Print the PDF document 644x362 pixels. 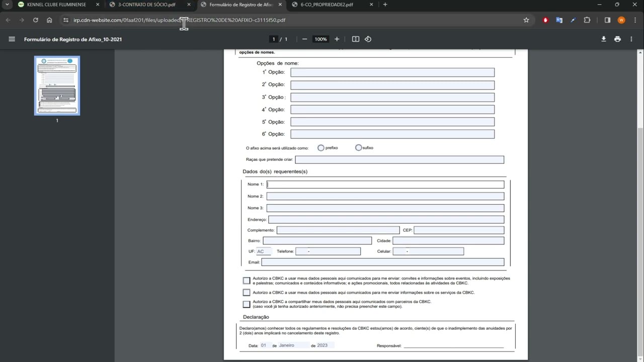pos(617,39)
